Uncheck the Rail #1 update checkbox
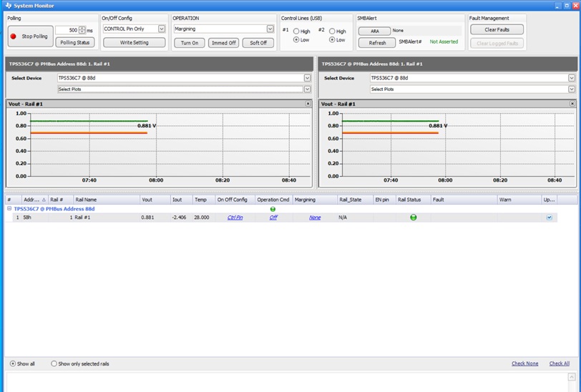 point(549,217)
